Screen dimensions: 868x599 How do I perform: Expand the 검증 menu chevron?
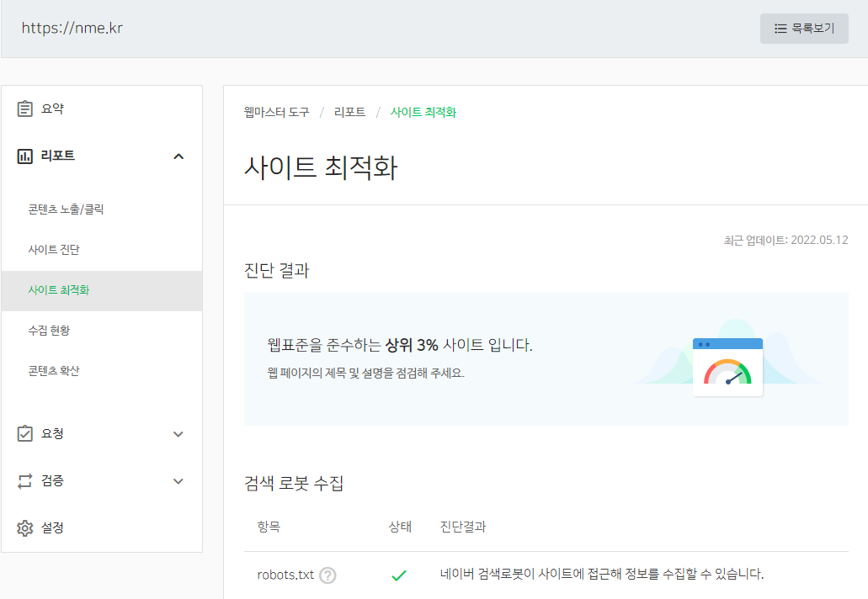coord(178,481)
